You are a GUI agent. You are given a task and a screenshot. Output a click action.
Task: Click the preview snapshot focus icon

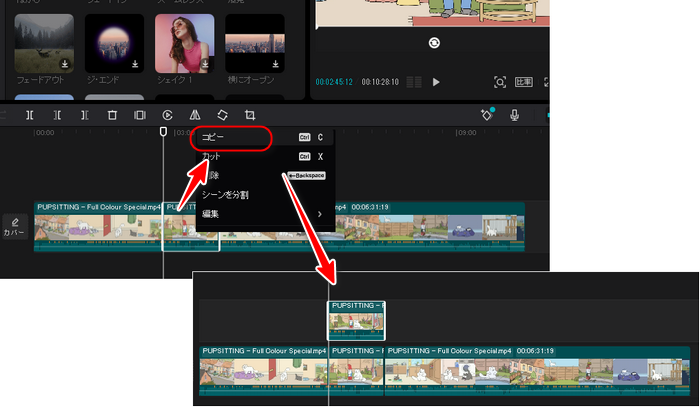(500, 82)
